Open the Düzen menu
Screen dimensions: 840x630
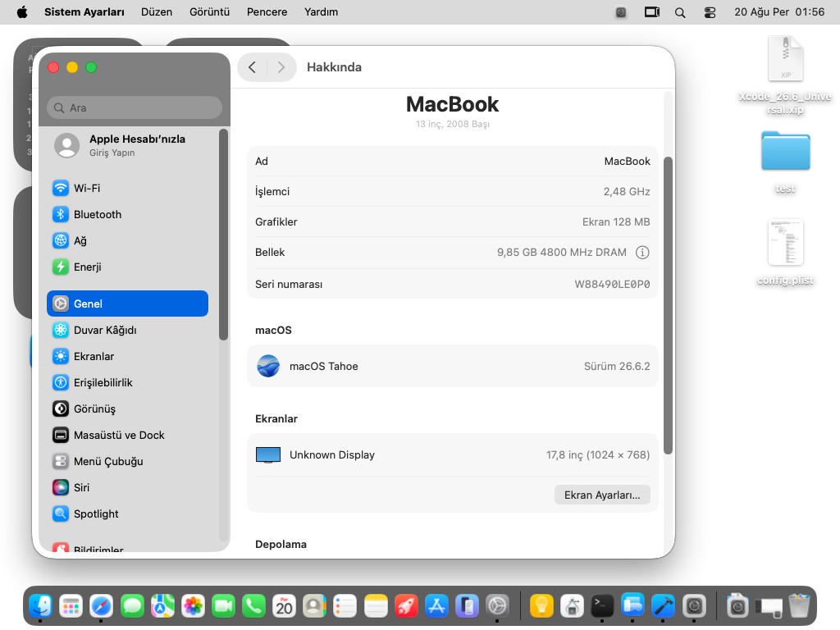tap(157, 11)
